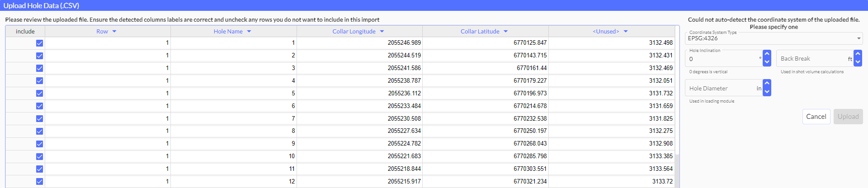Click the Back Break input field
Image resolution: width=868 pixels, height=188 pixels.
tap(812, 59)
